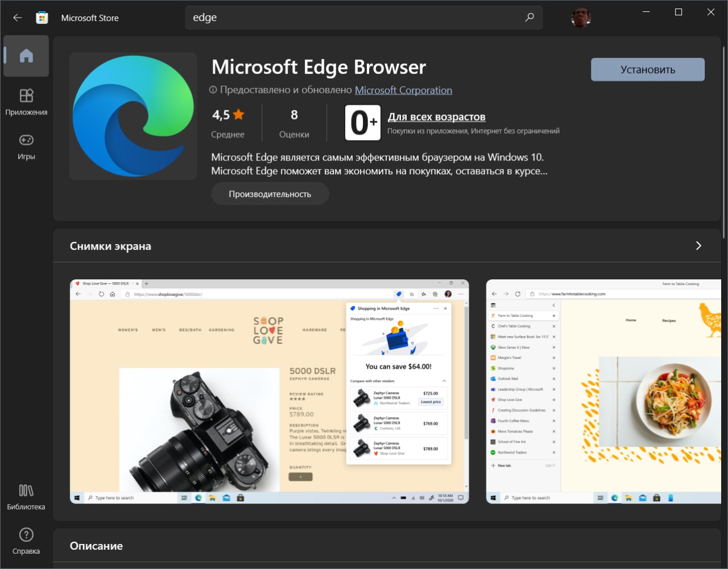
Task: Click the orange rating star
Action: point(238,114)
